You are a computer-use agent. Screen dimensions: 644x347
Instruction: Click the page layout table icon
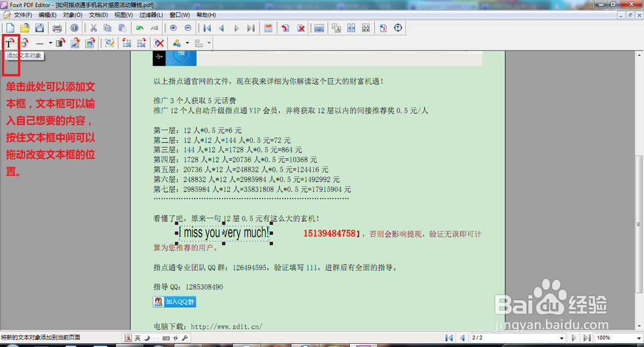(268, 28)
